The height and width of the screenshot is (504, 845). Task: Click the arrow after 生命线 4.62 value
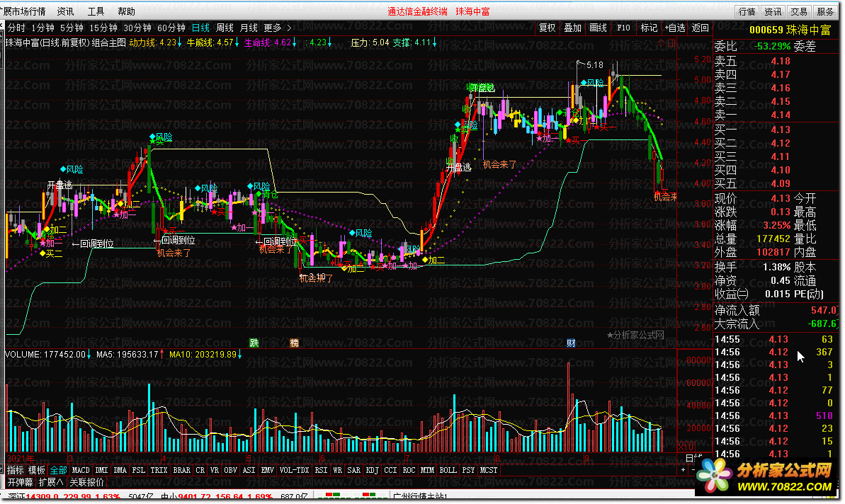tap(294, 42)
